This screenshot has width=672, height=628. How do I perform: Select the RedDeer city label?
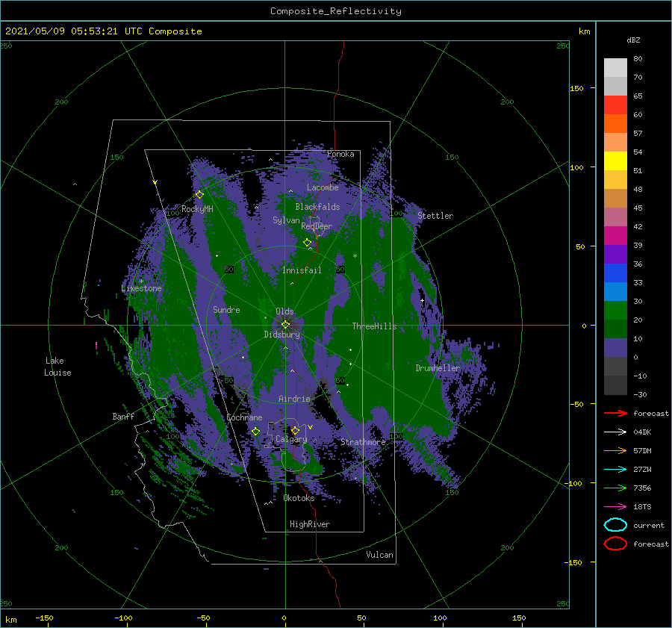[x=317, y=226]
